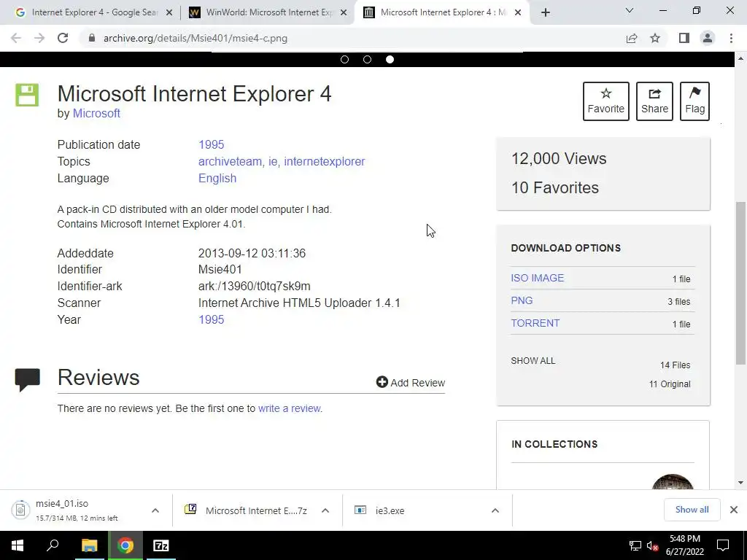The height and width of the screenshot is (560, 747).
Task: Click the address bar URL
Action: (196, 38)
